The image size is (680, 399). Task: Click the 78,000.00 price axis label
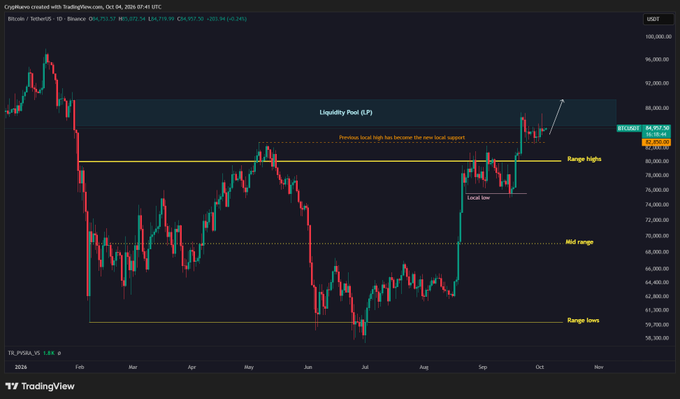[x=658, y=175]
